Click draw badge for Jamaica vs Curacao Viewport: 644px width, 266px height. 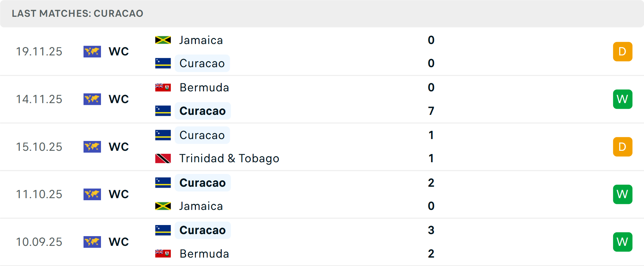[623, 52]
